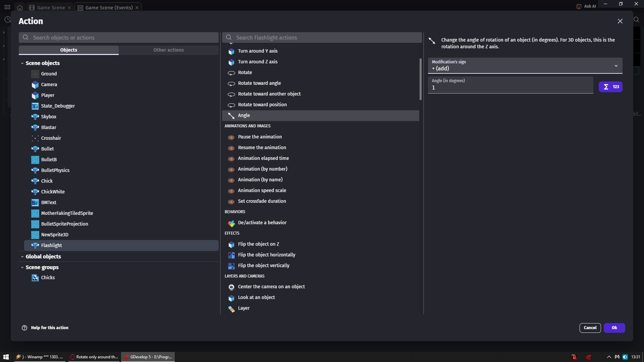Collapse the Scene objects section
This screenshot has width=644, height=362.
pyautogui.click(x=22, y=63)
